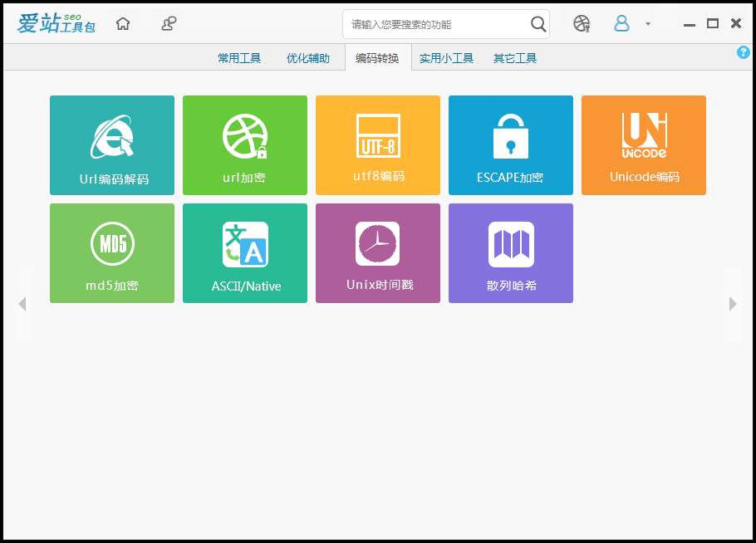Go to home via house icon

(123, 23)
